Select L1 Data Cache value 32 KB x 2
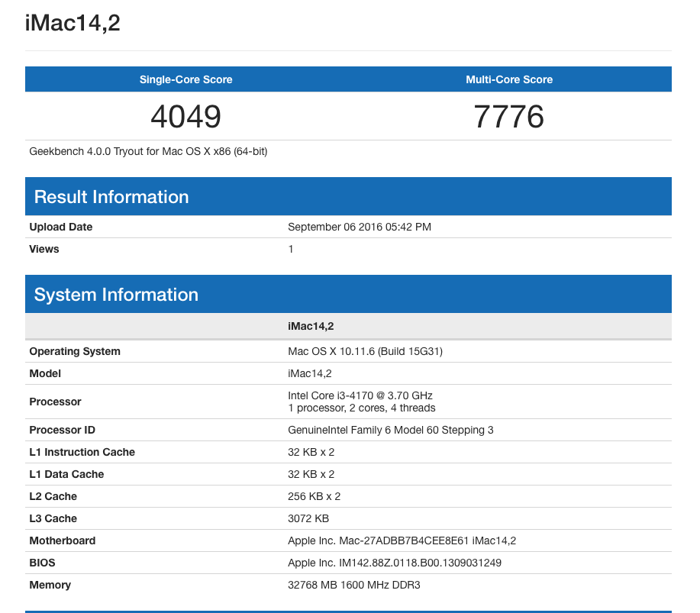 [311, 474]
